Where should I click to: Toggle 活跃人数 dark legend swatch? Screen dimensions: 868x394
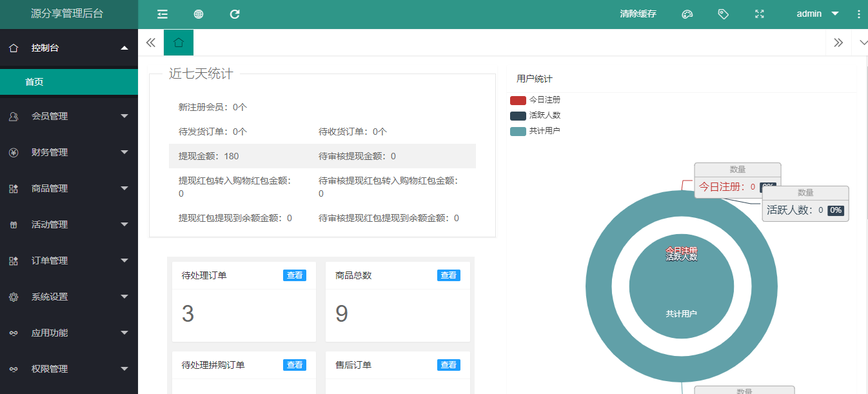tap(518, 115)
